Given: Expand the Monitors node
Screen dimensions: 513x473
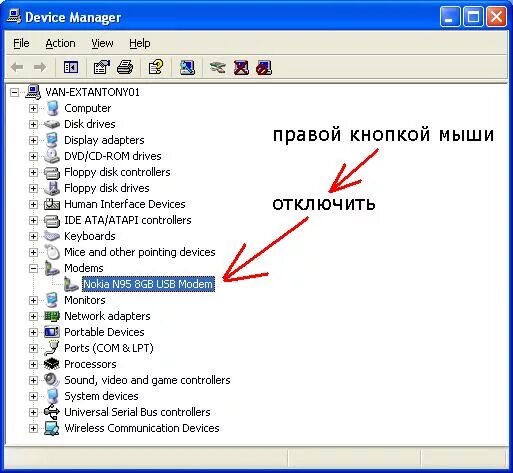Looking at the screenshot, I should 33,300.
